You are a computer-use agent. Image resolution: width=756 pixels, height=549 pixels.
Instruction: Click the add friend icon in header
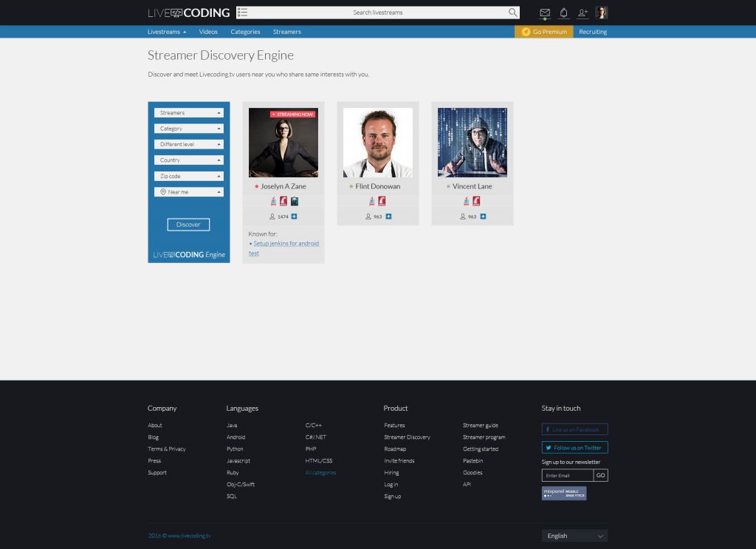click(583, 13)
